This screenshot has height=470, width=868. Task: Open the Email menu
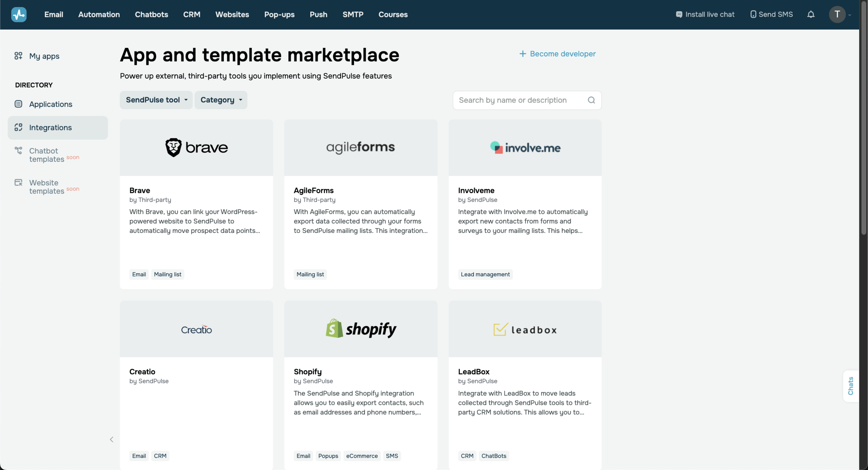(x=54, y=15)
